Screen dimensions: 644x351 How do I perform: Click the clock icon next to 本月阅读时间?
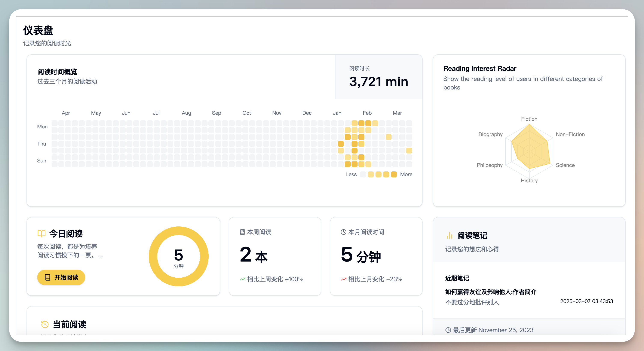pos(343,232)
